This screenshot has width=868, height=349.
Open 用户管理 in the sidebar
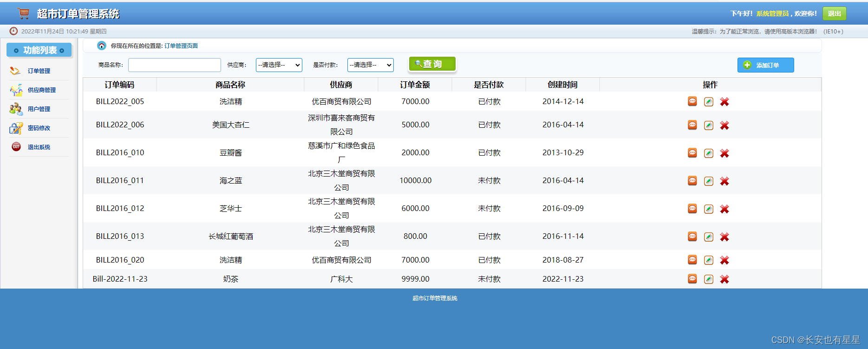tap(39, 109)
